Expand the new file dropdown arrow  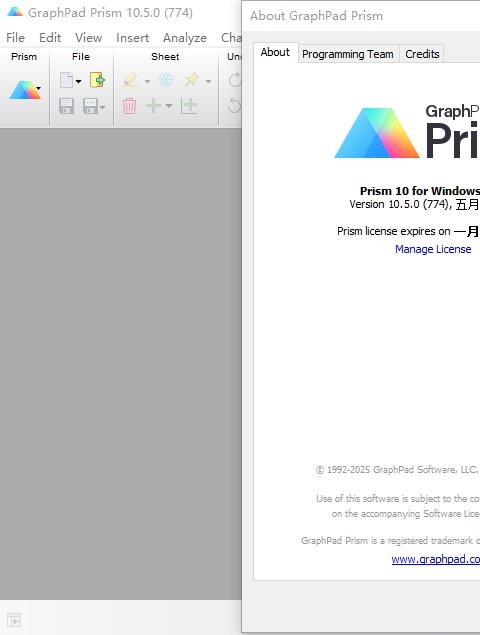tap(79, 82)
